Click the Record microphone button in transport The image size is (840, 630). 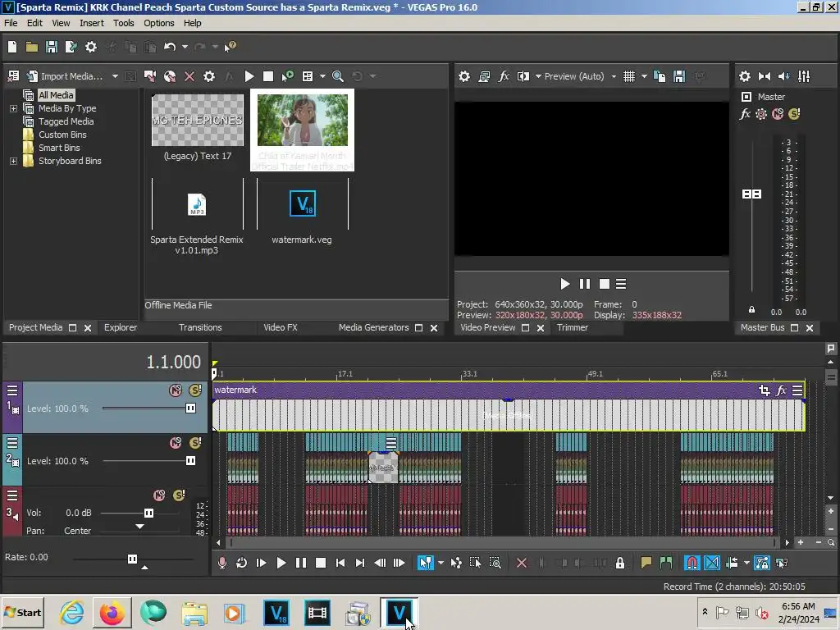221,563
